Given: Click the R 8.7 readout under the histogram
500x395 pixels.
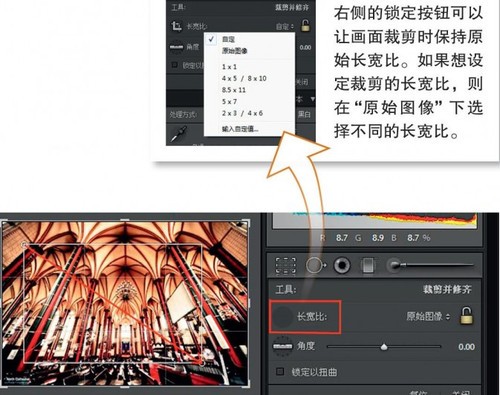Looking at the screenshot, I should coord(334,238).
